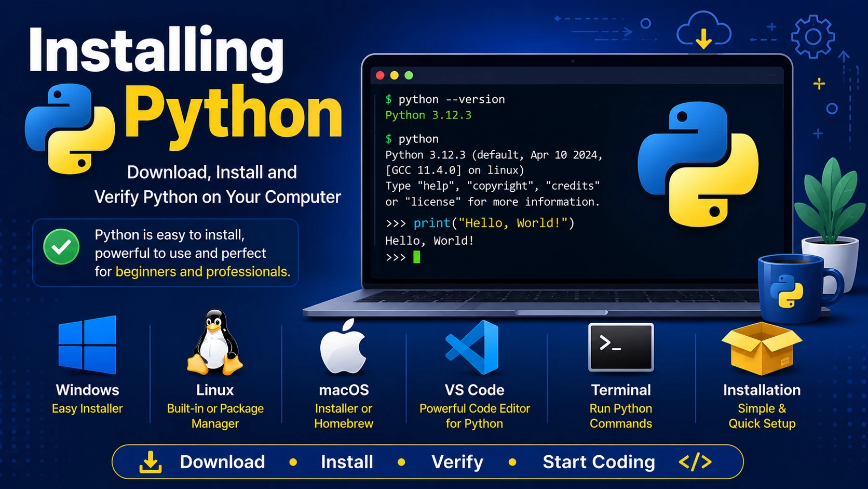This screenshot has height=489, width=868.
Task: Click 'Installer or Homebrew' text
Action: 344,416
